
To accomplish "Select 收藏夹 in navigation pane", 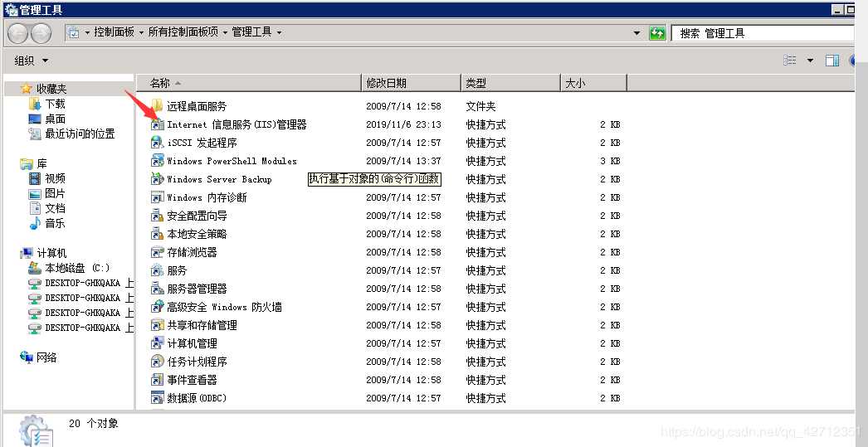I will tap(52, 89).
